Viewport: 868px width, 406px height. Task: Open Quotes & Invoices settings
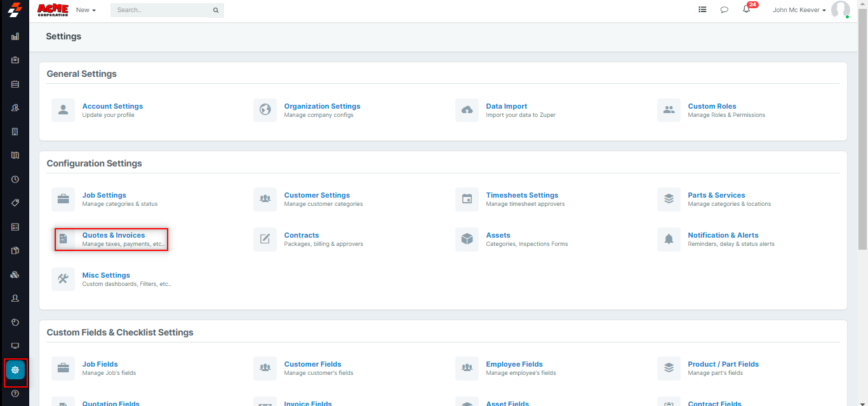point(114,235)
